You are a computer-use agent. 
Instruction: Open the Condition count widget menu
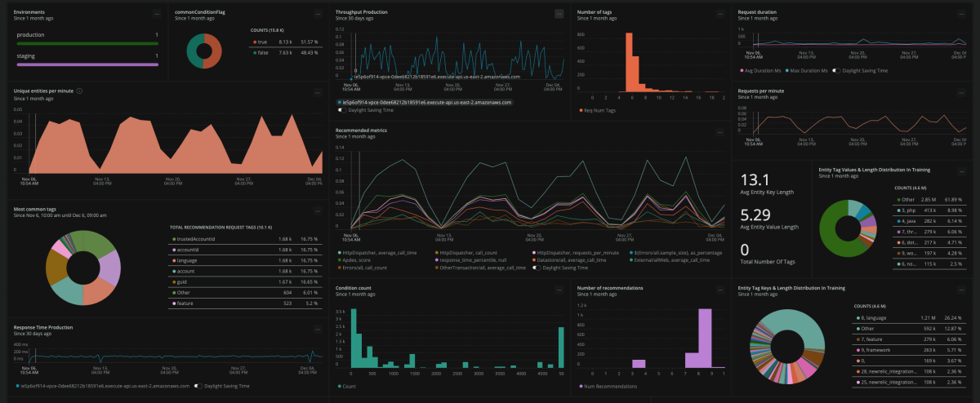(559, 289)
